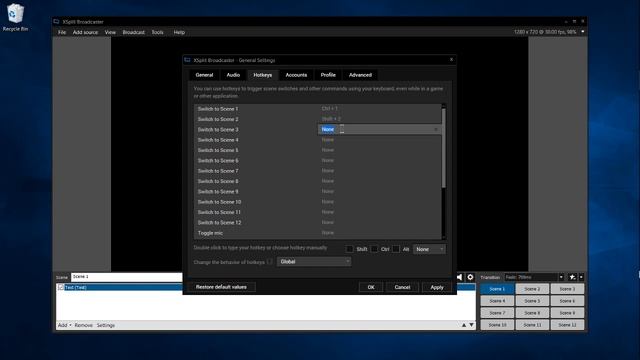Open the Help menu

[x=179, y=32]
